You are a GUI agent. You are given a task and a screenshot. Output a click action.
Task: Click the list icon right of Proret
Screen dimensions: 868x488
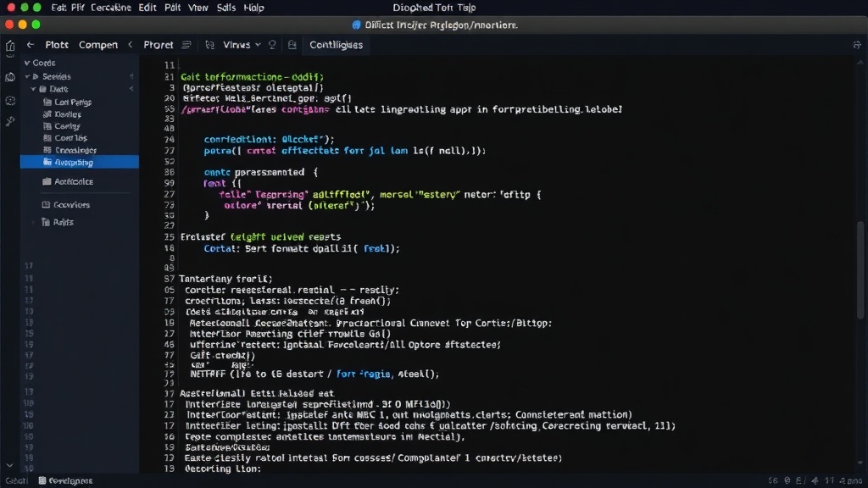coord(186,45)
